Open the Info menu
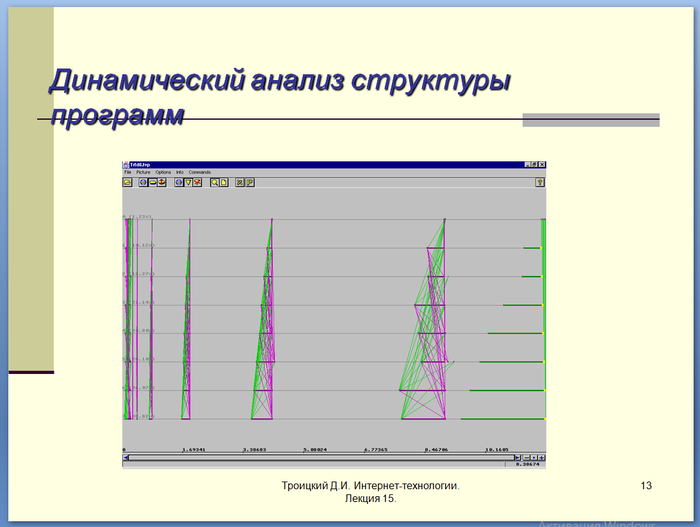 click(180, 172)
